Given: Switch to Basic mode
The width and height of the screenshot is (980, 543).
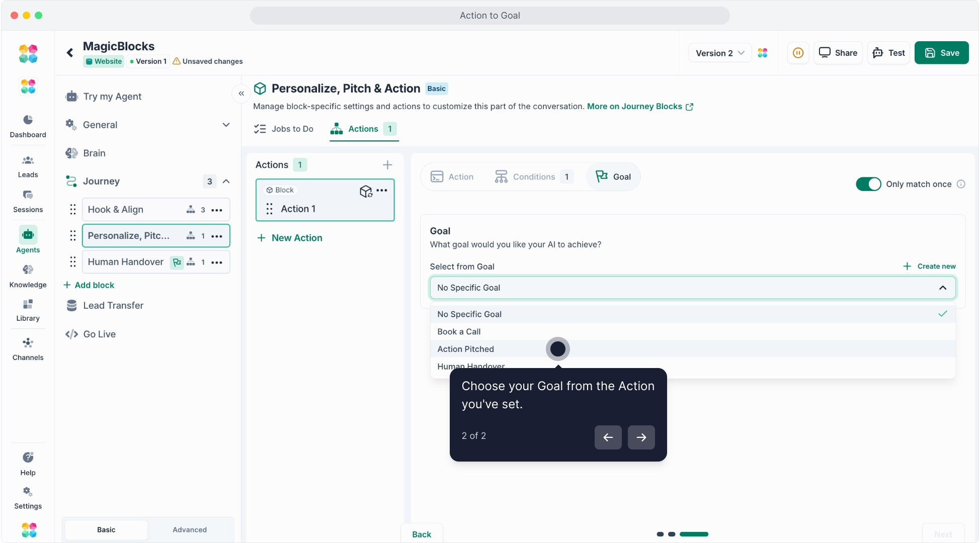Looking at the screenshot, I should click(x=106, y=530).
